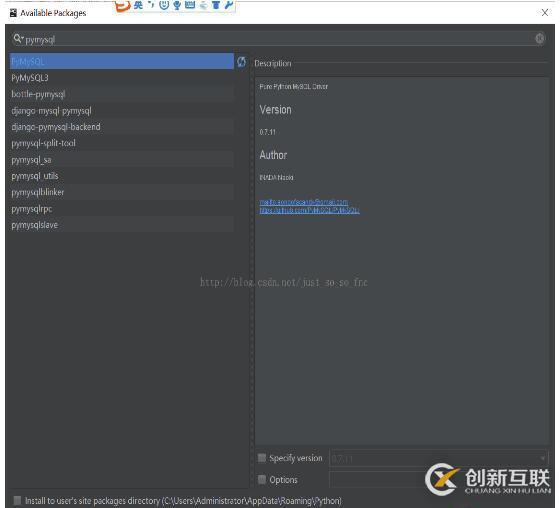
Task: Enable the Options checkbox
Action: pos(262,479)
